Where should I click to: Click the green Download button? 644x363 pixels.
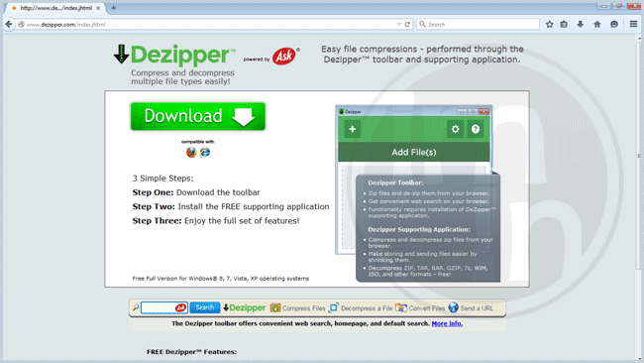pyautogui.click(x=198, y=116)
